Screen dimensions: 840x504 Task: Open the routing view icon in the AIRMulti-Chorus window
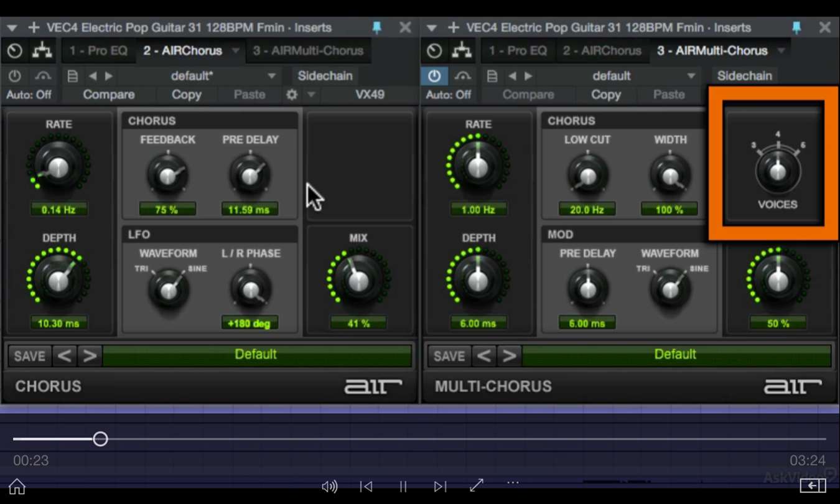(x=462, y=51)
